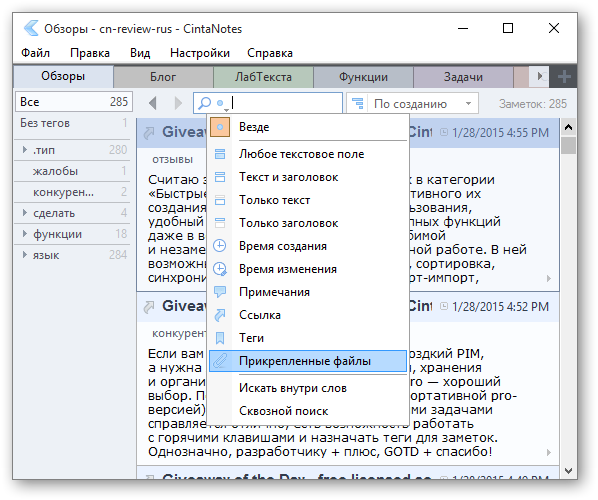Viewport: 598px width, 500px height.
Task: Go forward with the right arrow
Action: (178, 103)
